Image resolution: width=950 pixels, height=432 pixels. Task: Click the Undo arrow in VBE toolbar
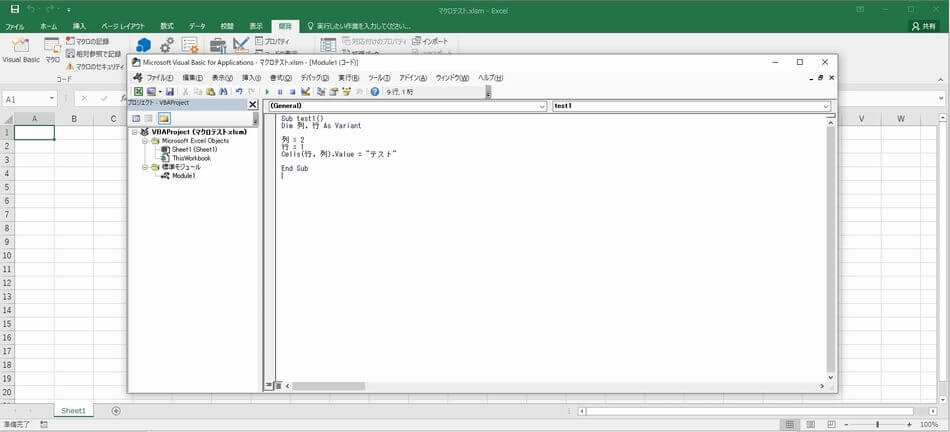pos(239,91)
